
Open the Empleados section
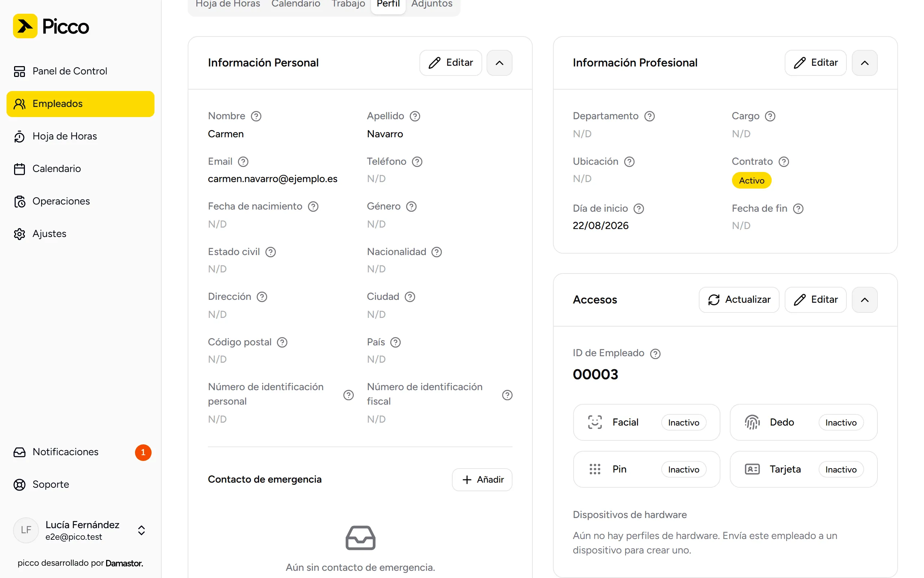click(x=80, y=104)
